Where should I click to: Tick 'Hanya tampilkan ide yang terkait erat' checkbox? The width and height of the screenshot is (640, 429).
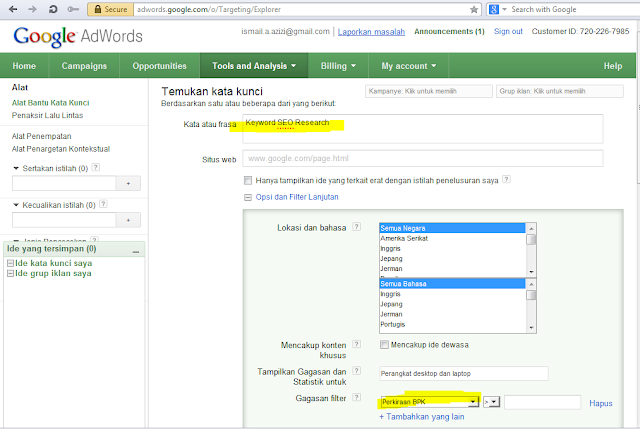(248, 180)
